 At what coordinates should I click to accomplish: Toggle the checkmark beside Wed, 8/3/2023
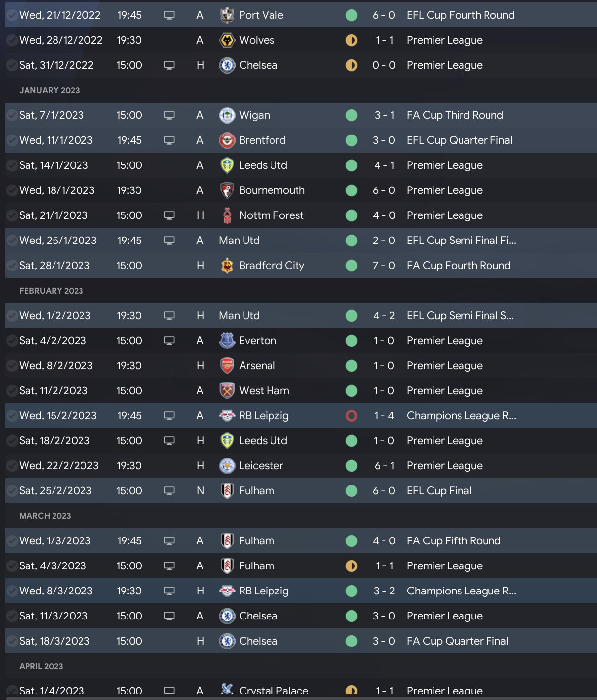click(12, 591)
